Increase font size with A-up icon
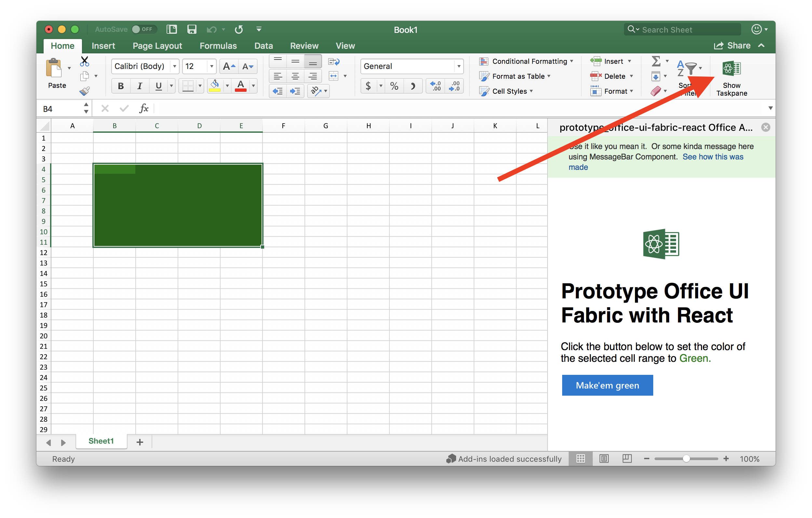Screen dimensions: 812x518 click(229, 66)
